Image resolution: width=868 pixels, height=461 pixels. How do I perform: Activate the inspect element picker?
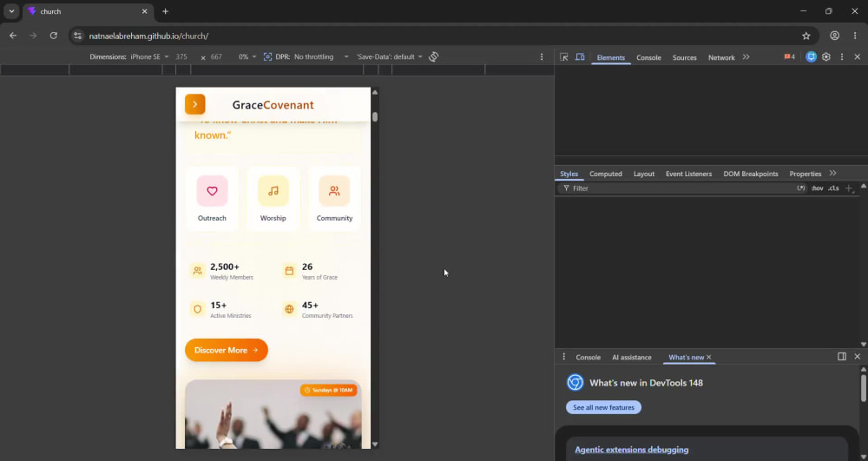tap(563, 57)
